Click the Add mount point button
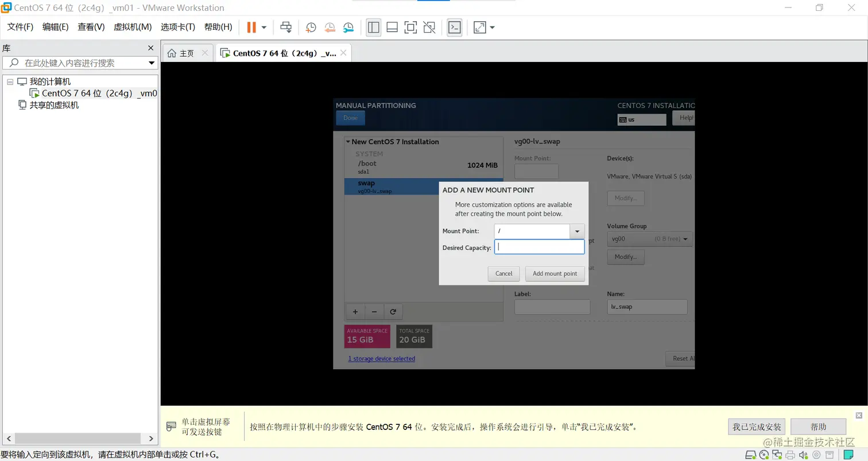Viewport: 868px width, 461px height. coord(555,274)
